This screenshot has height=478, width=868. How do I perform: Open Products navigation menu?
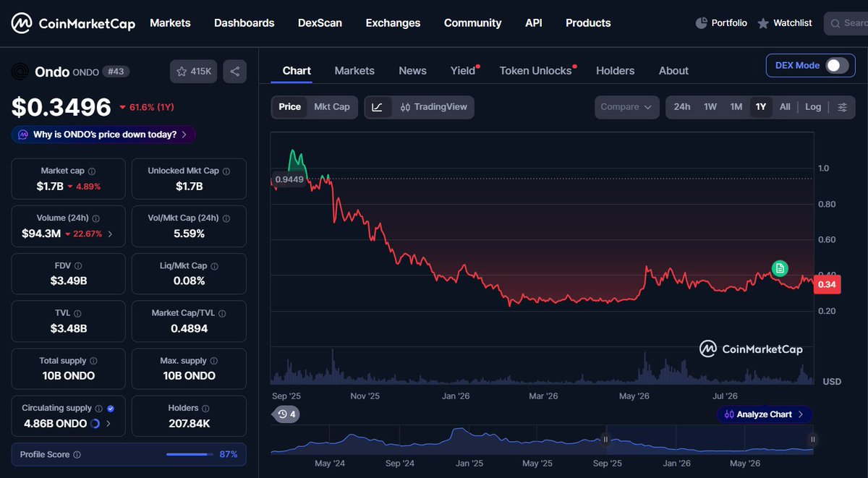tap(588, 23)
